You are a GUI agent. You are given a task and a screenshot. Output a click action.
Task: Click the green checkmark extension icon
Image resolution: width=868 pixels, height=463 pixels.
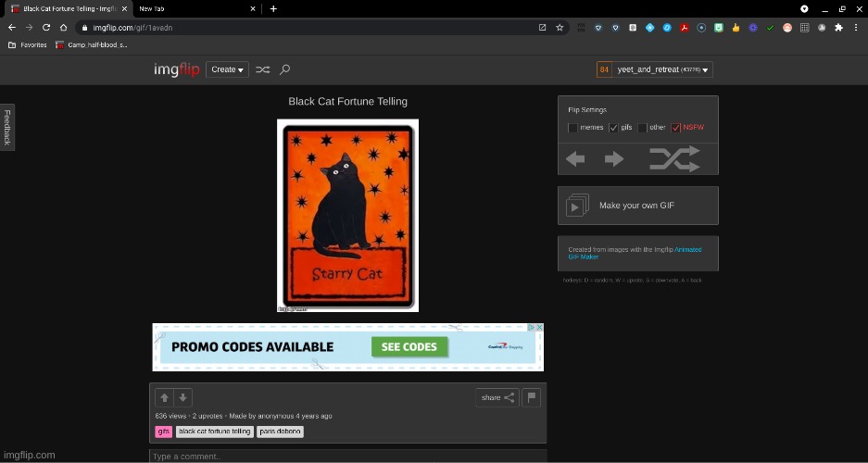coord(770,28)
